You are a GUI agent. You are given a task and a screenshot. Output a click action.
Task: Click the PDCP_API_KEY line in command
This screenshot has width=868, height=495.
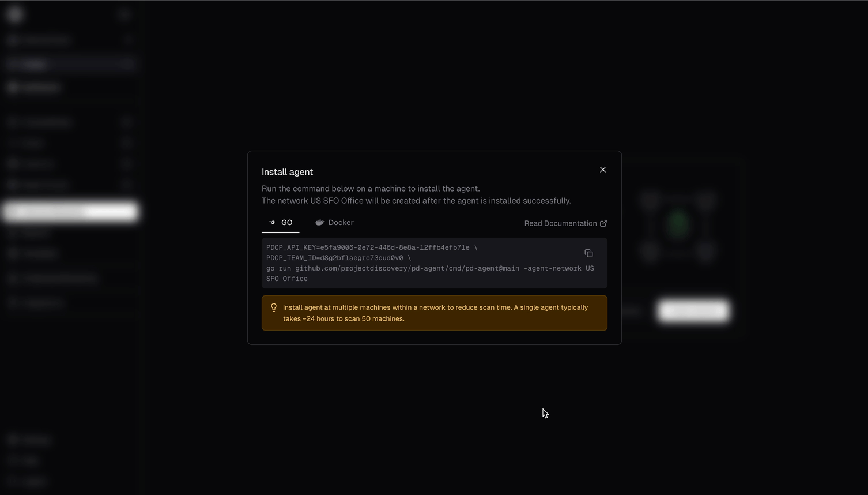click(x=372, y=247)
